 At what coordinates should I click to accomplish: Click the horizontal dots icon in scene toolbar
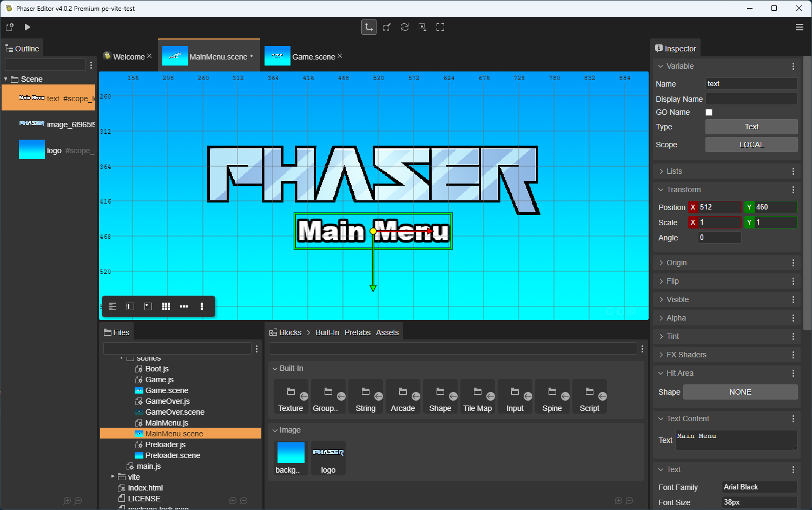click(184, 306)
